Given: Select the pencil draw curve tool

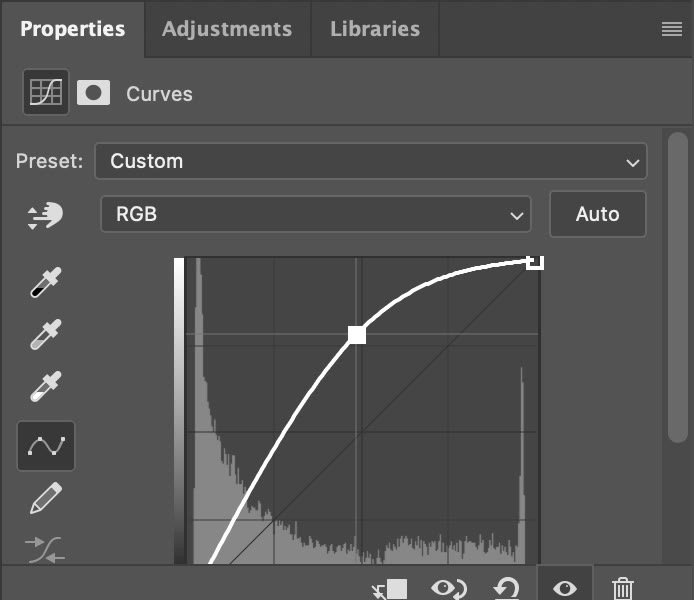Looking at the screenshot, I should tap(46, 498).
